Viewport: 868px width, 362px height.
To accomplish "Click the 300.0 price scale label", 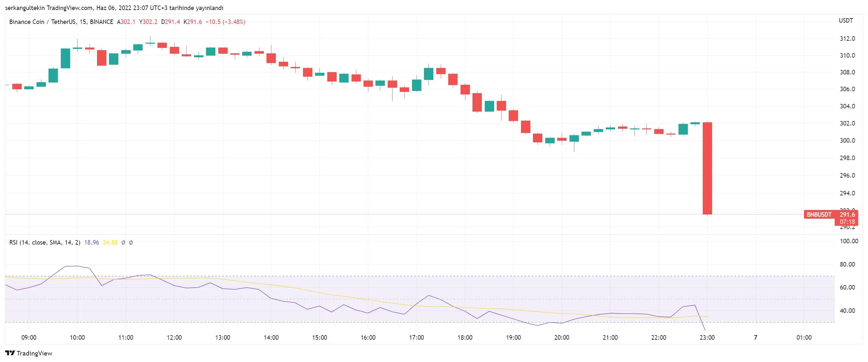I will (x=847, y=140).
